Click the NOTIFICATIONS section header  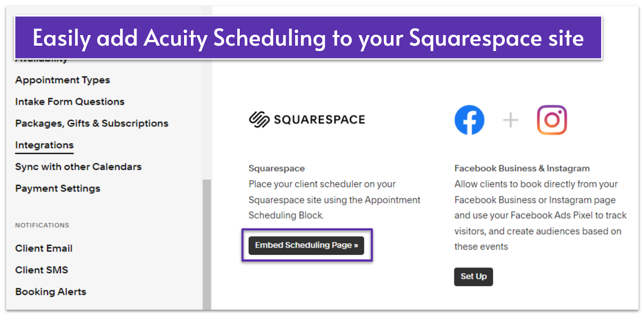42,225
